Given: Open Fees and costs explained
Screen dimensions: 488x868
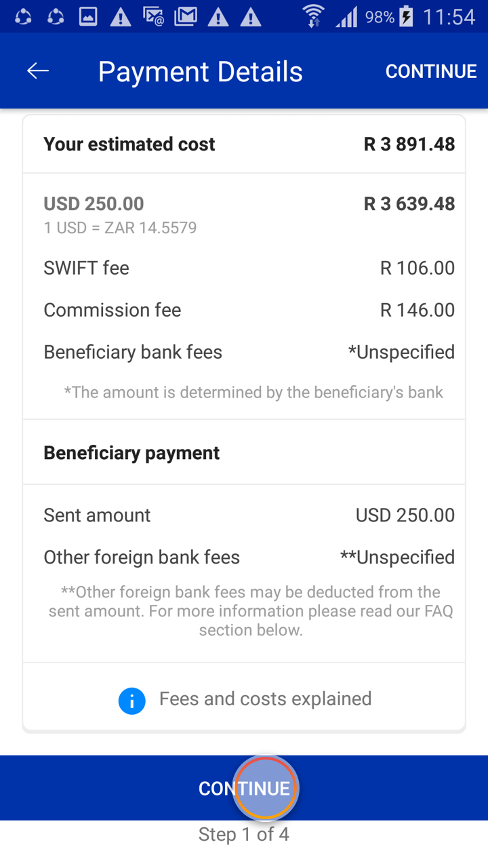Looking at the screenshot, I should (x=265, y=699).
